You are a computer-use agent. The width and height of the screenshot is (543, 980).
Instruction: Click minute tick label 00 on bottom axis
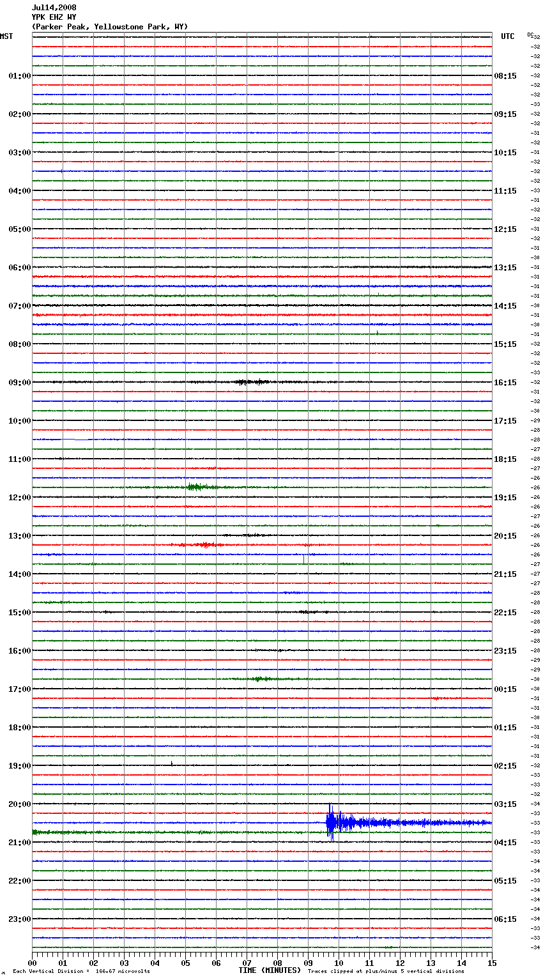coord(33,963)
